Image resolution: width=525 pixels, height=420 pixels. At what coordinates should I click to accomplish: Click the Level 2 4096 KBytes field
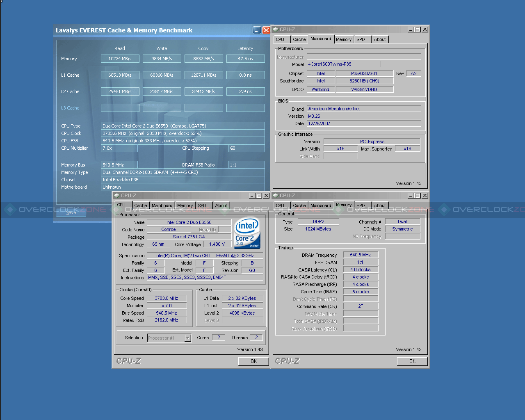pyautogui.click(x=242, y=313)
